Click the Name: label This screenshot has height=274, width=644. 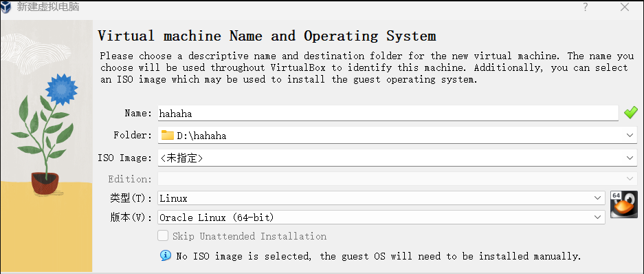pos(138,113)
